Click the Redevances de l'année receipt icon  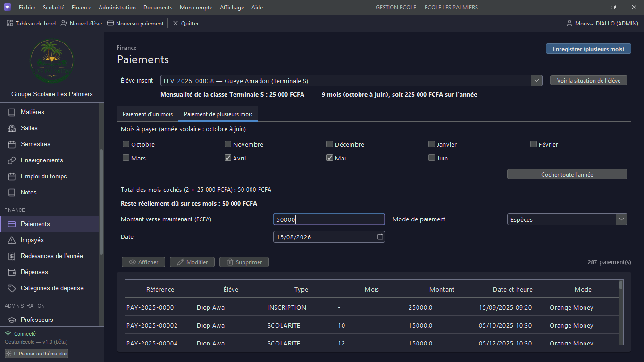(x=12, y=256)
